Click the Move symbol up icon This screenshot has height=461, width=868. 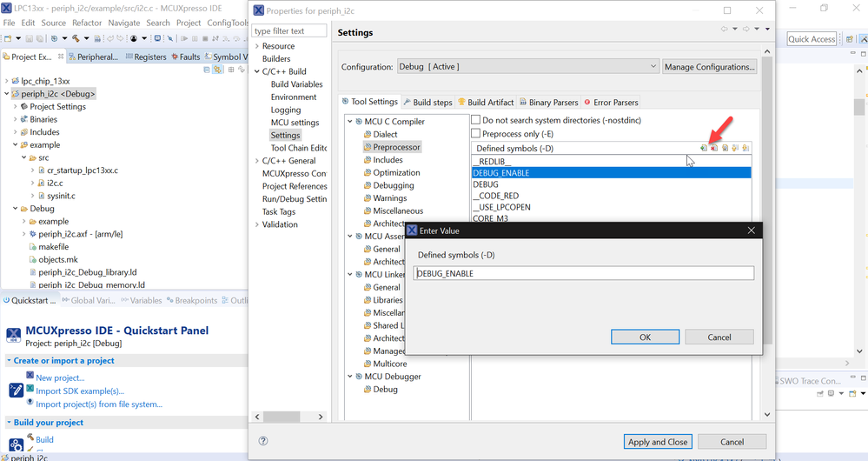(x=735, y=148)
